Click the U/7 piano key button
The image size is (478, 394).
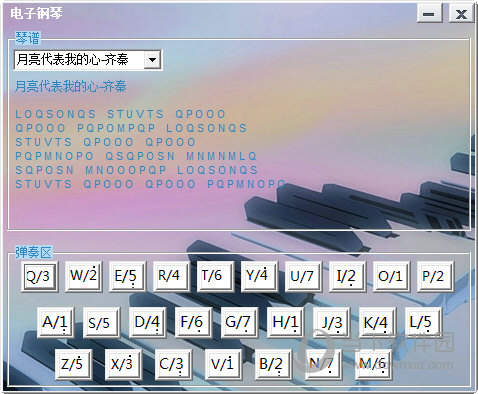pos(303,277)
